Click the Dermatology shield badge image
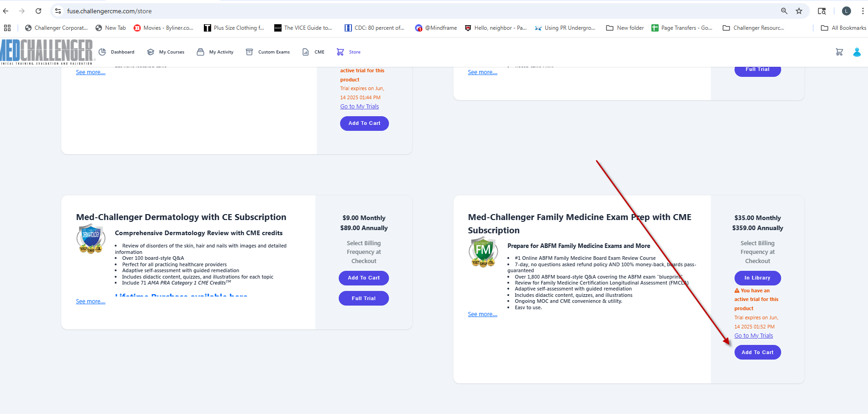 91,238
